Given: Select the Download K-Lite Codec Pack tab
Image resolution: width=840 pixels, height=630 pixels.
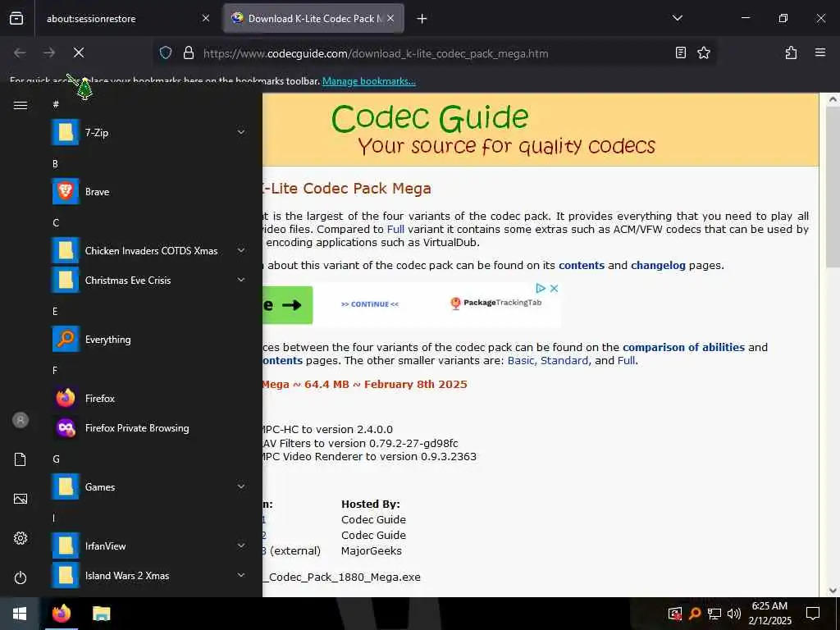Looking at the screenshot, I should 313,19.
